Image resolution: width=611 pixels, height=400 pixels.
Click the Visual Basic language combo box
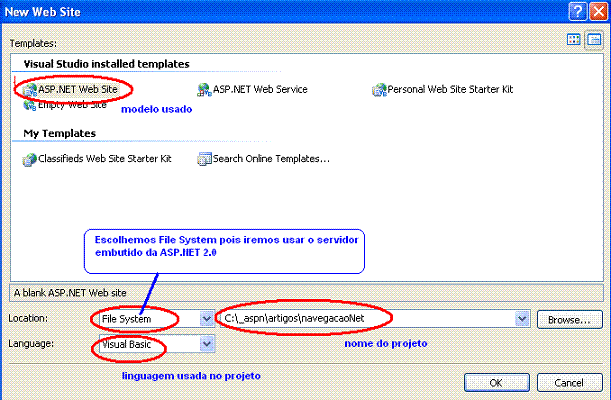tap(157, 344)
